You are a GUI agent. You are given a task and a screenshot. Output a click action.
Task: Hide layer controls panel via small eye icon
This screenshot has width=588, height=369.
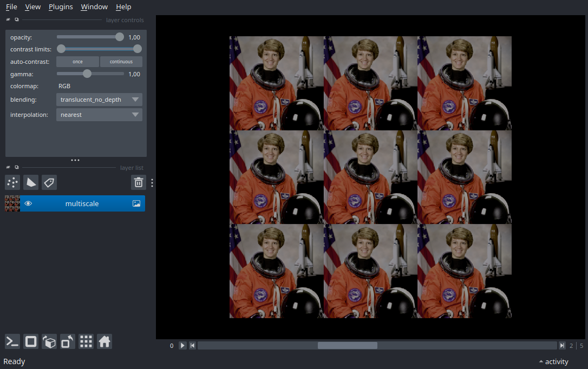(8, 19)
